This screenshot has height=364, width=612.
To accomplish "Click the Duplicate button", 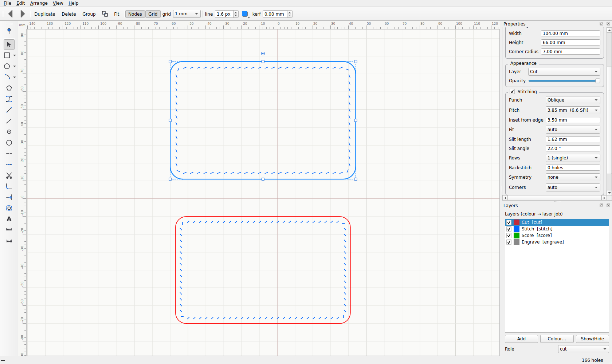I will (x=45, y=14).
